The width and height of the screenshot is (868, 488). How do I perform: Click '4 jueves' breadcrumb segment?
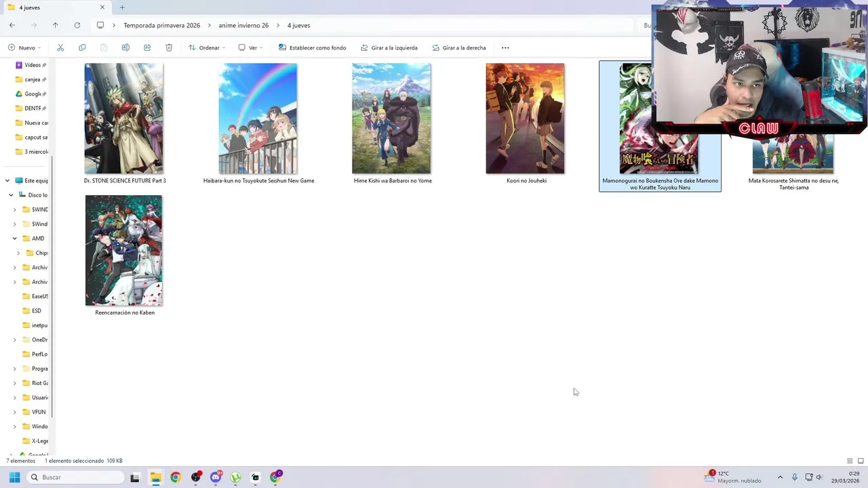click(x=298, y=25)
